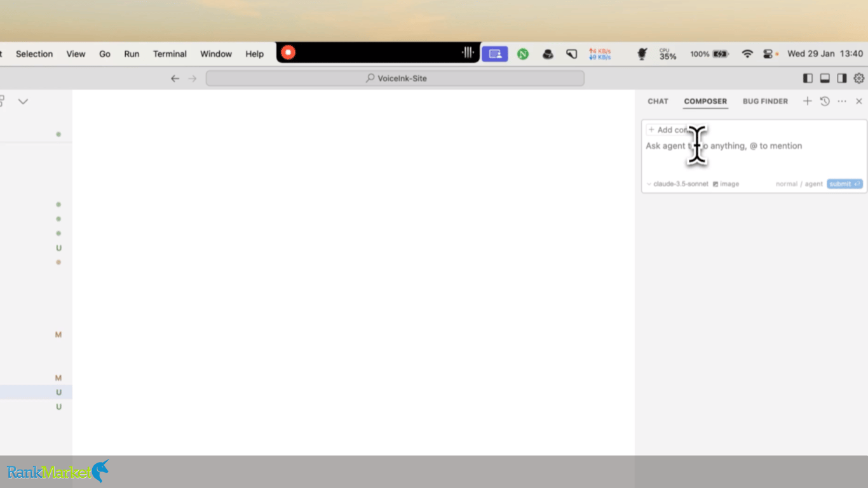
Task: Open the claude-3.5-sonnet model dropdown
Action: 677,184
